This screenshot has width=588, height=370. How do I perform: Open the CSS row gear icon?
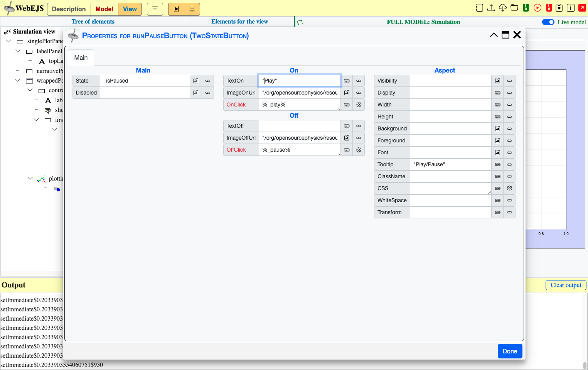pos(509,188)
